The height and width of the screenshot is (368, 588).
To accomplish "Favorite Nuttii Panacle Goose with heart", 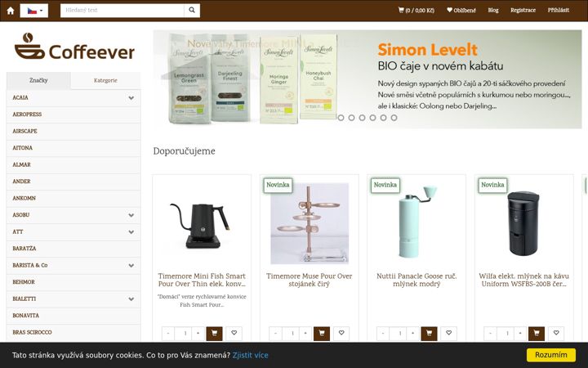I will [449, 333].
